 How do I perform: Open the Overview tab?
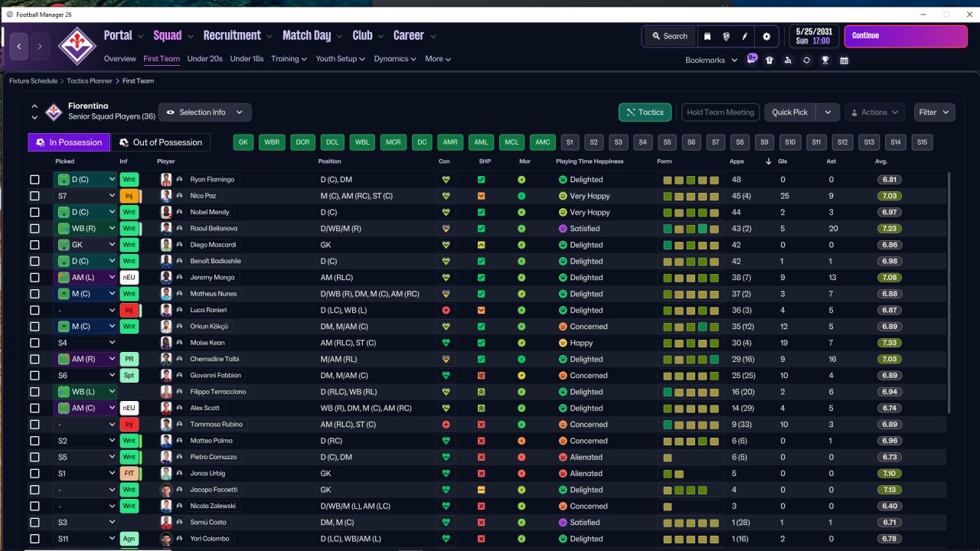pos(120,59)
